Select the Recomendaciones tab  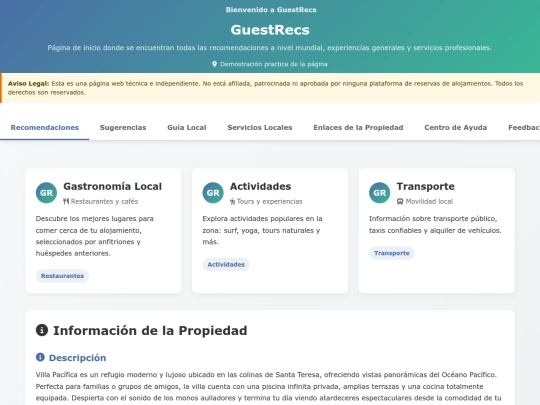click(x=45, y=127)
